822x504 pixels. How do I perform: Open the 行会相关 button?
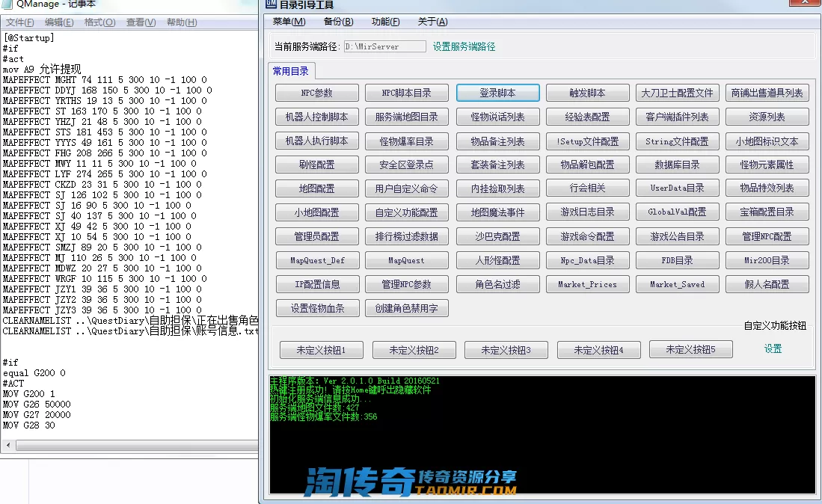[x=588, y=188]
